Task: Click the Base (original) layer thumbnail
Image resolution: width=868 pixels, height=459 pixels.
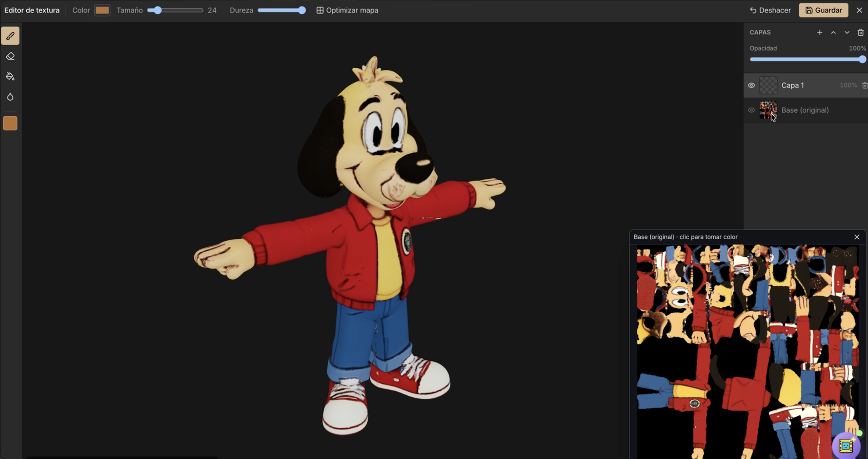Action: [768, 110]
